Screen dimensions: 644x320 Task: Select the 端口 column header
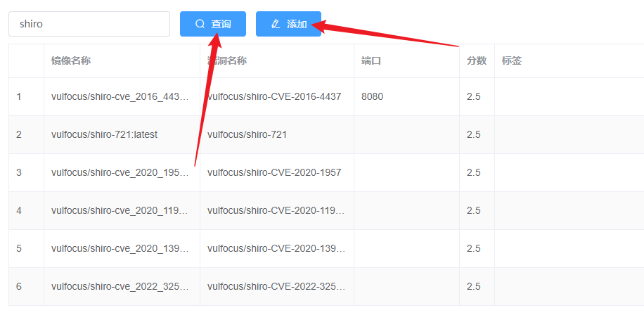(x=371, y=61)
